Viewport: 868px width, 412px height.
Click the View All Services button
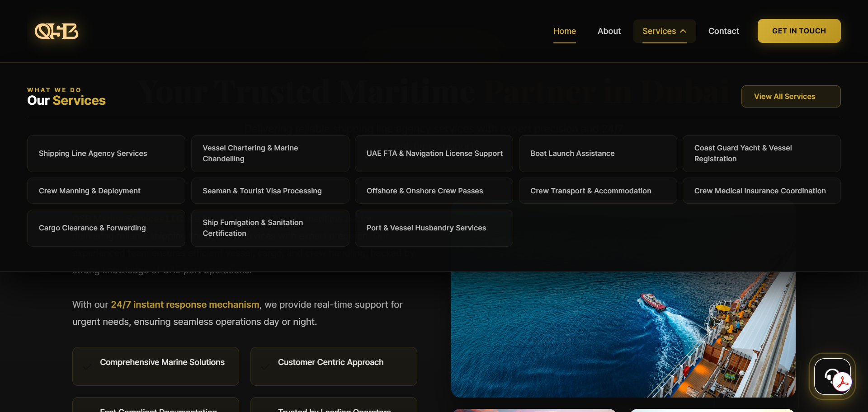point(791,97)
